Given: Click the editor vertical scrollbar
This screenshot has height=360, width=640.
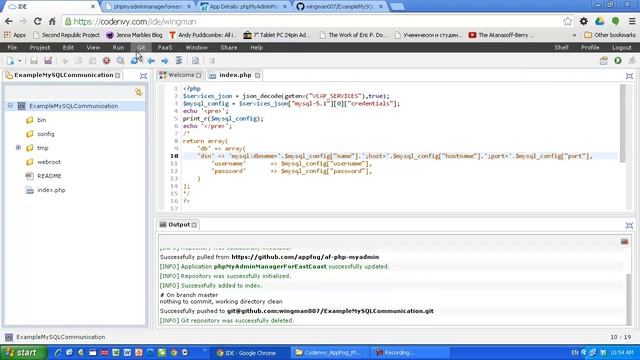Looking at the screenshot, I should (622, 123).
